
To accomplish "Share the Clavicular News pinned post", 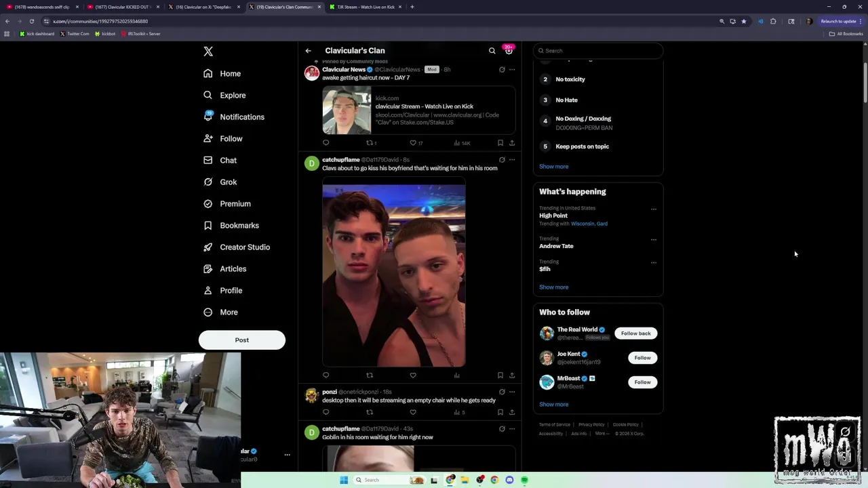I will pyautogui.click(x=512, y=143).
